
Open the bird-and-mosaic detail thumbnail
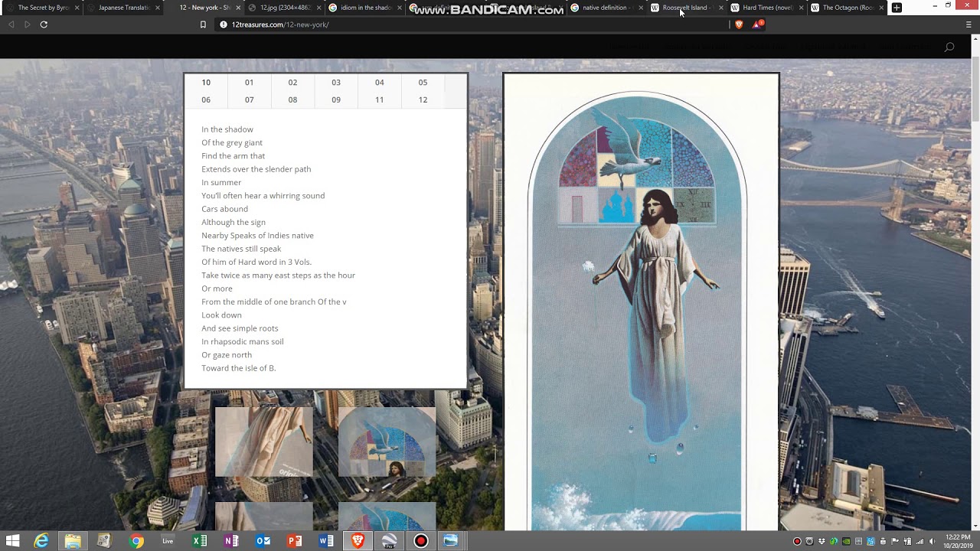tap(387, 442)
